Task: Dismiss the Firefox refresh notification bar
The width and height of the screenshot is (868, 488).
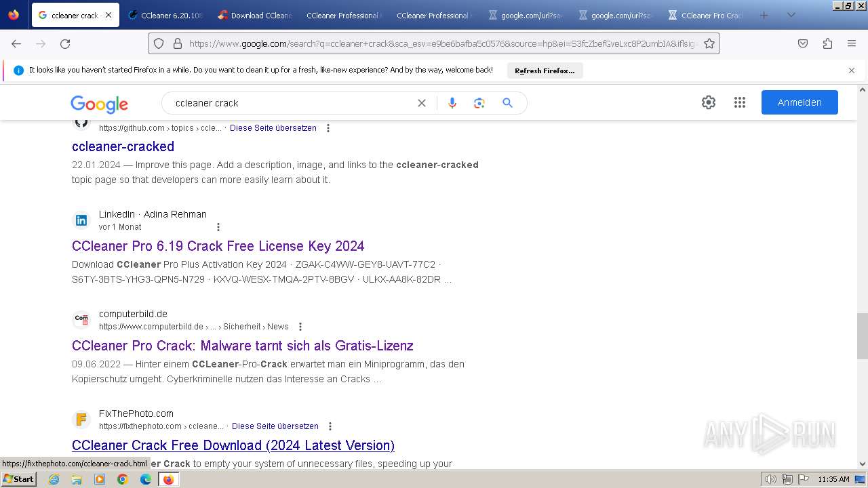Action: coord(852,70)
